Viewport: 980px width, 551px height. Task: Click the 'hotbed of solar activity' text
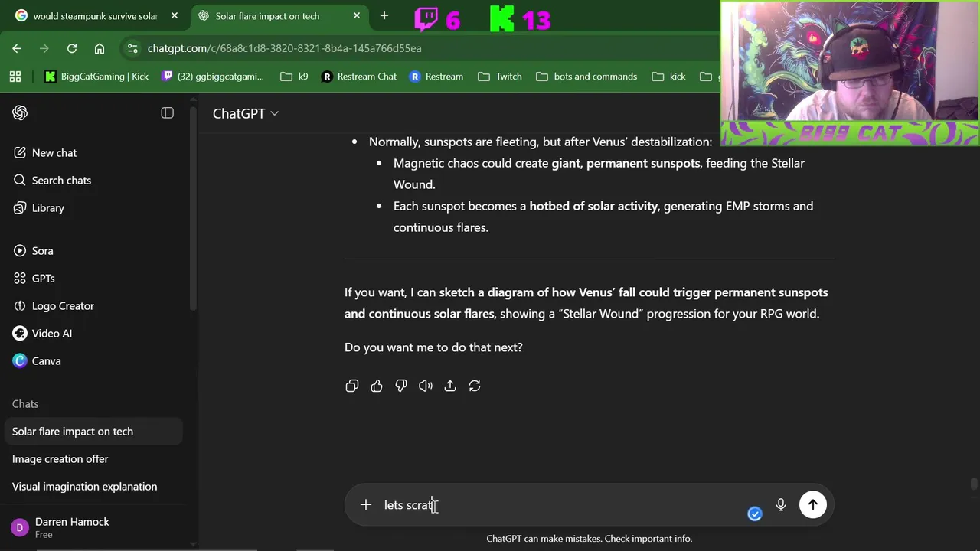593,206
